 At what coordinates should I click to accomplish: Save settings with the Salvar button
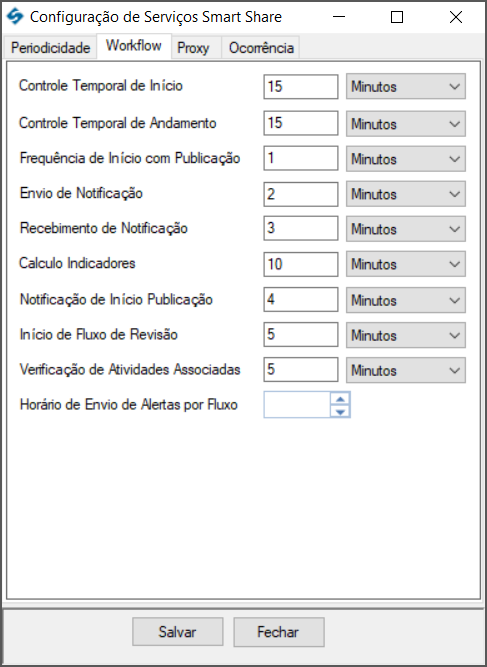coord(177,632)
